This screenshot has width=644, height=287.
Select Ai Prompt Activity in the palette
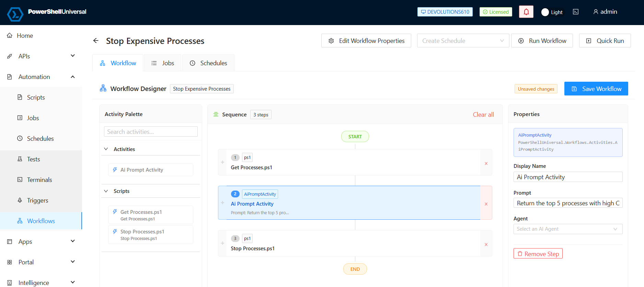pyautogui.click(x=151, y=170)
